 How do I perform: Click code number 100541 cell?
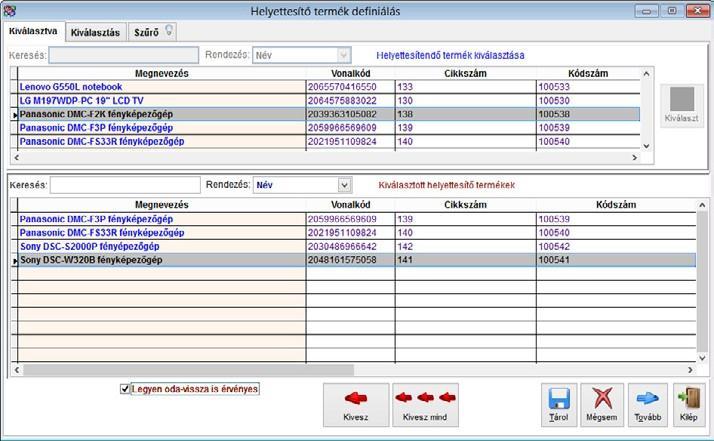[616, 260]
